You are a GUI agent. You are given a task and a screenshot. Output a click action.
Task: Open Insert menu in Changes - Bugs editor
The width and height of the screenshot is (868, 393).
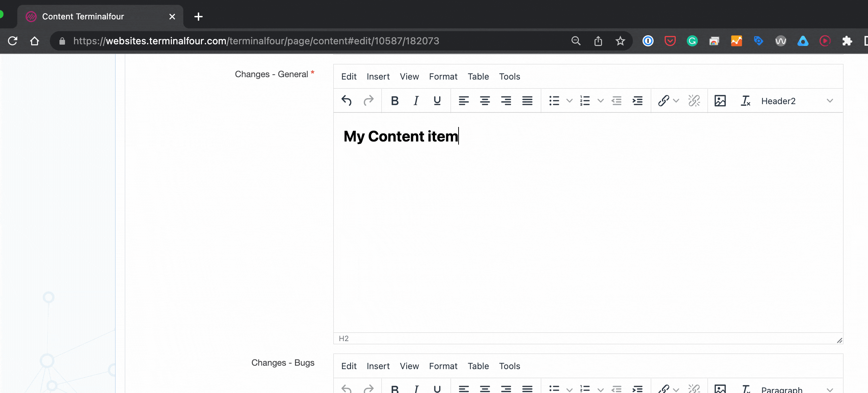tap(378, 366)
